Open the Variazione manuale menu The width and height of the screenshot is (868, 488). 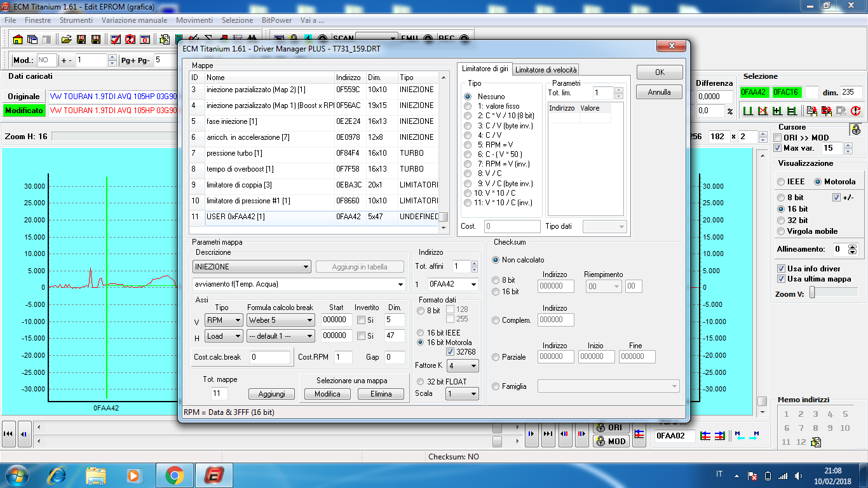pos(135,20)
